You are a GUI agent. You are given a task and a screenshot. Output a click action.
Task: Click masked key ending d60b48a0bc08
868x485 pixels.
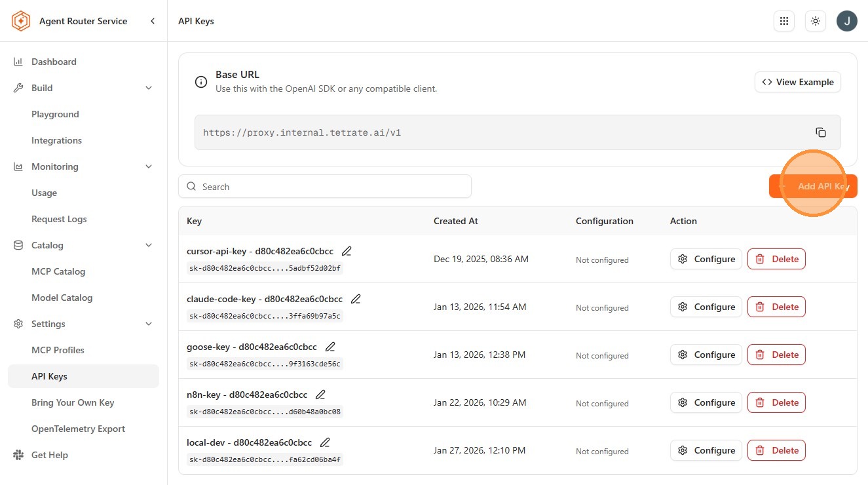[265, 412]
